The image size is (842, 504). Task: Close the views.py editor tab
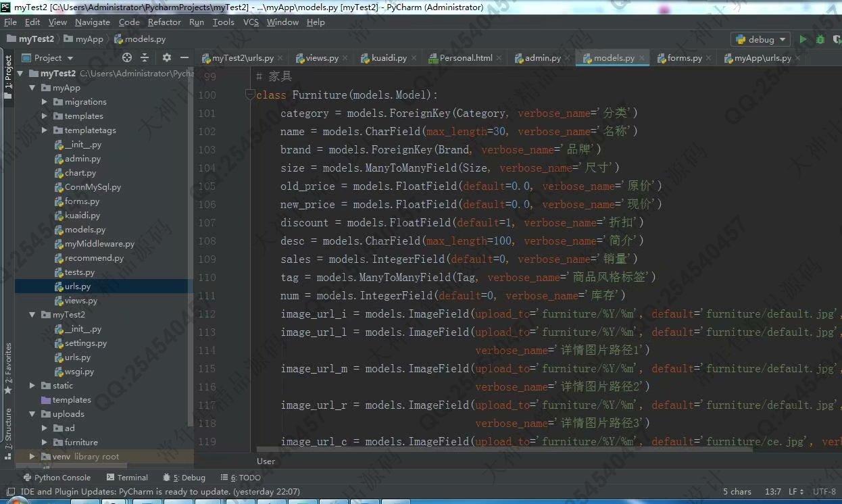click(345, 58)
